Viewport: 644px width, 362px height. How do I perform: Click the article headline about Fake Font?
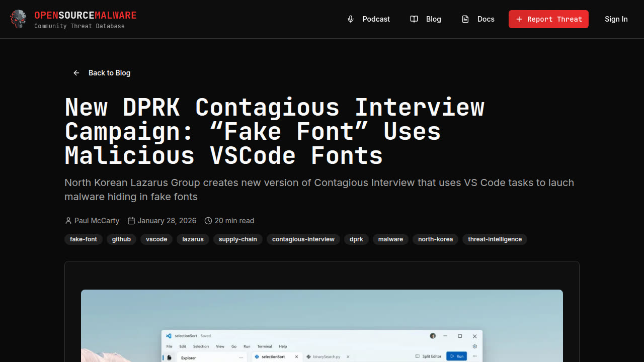tap(275, 131)
